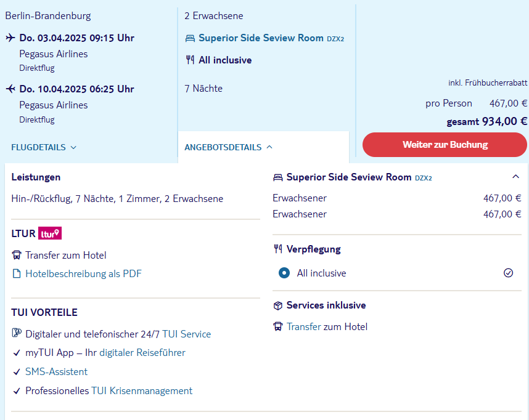This screenshot has width=529, height=420.
Task: Click the PDF document icon
Action: point(17,274)
